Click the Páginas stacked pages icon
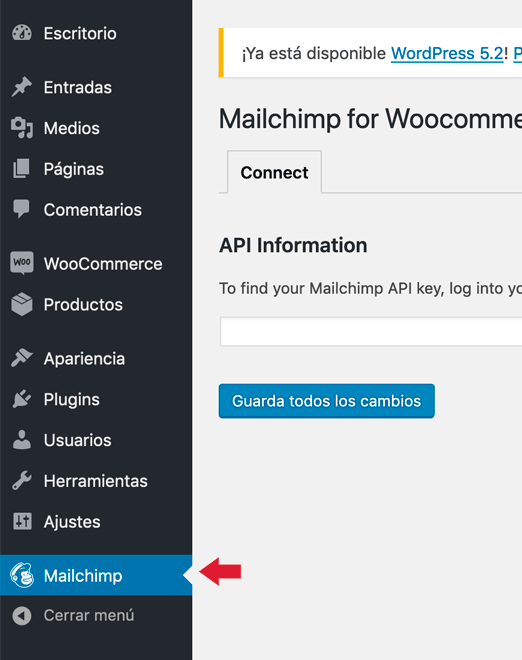The width and height of the screenshot is (522, 660). tap(21, 169)
